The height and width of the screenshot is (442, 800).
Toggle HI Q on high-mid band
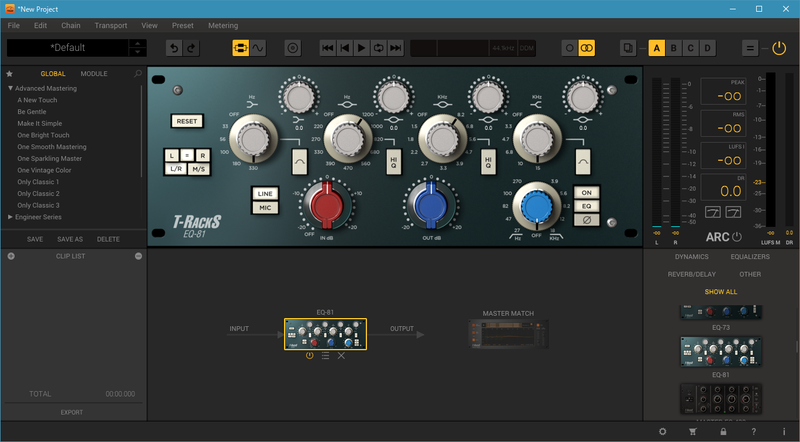coord(488,162)
